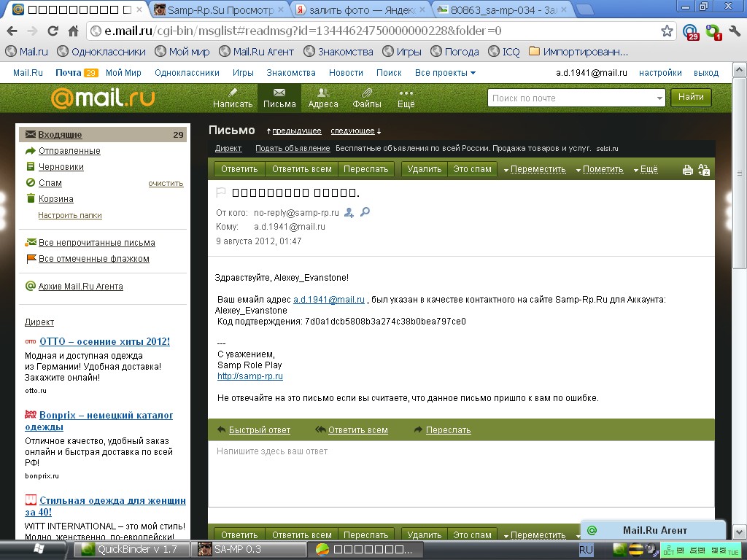Image resolution: width=747 pixels, height=560 pixels.
Task: Open the Одноклассники bookmark
Action: click(x=101, y=52)
